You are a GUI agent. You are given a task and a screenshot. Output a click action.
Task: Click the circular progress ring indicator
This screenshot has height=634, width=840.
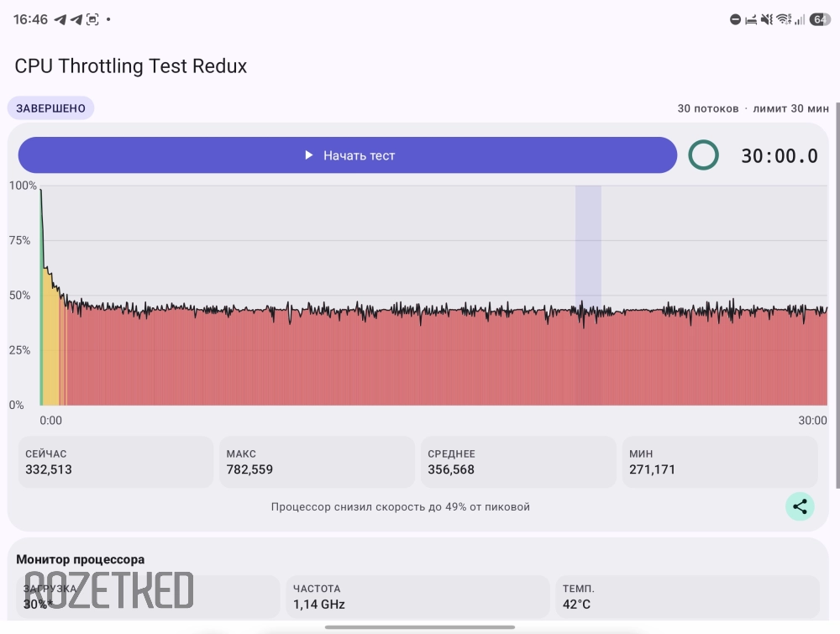[x=703, y=155]
